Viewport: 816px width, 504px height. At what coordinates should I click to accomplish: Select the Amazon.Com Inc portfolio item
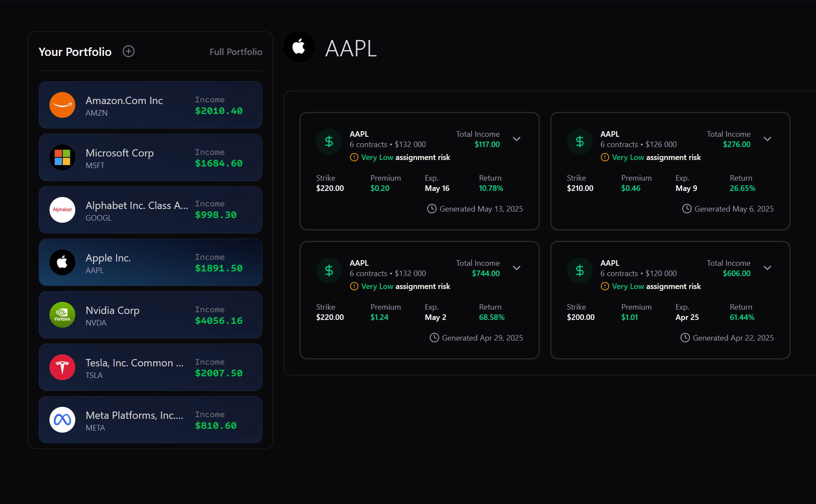point(151,105)
